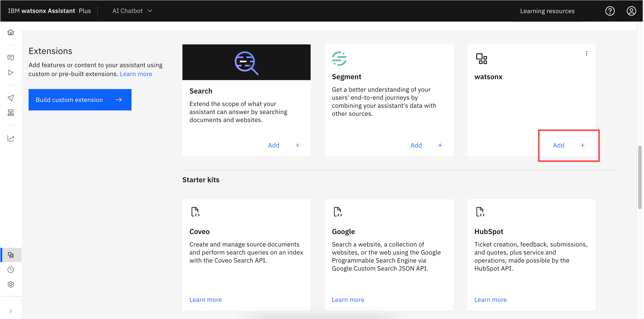This screenshot has width=644, height=319.
Task: Open the Actions chat icon in sidebar
Action: coord(11,58)
